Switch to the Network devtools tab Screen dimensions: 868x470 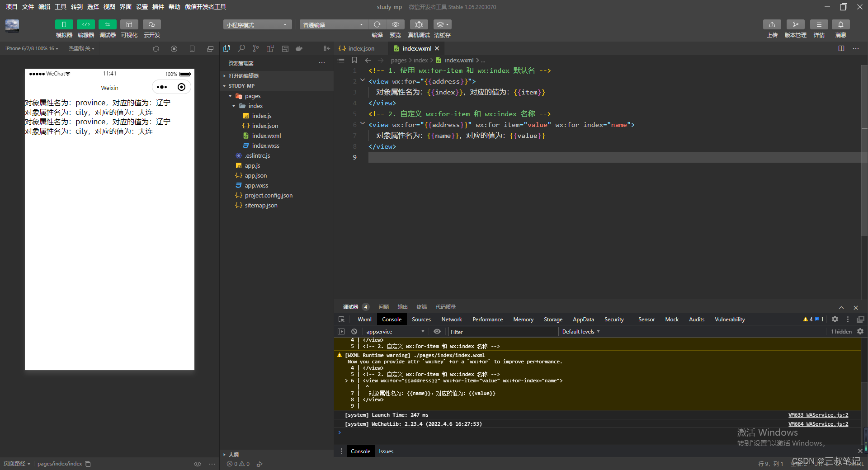[x=452, y=320]
